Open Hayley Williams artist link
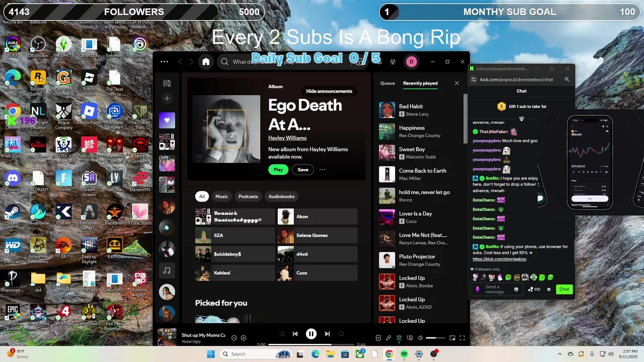Image resolution: width=644 pixels, height=362 pixels. [287, 138]
